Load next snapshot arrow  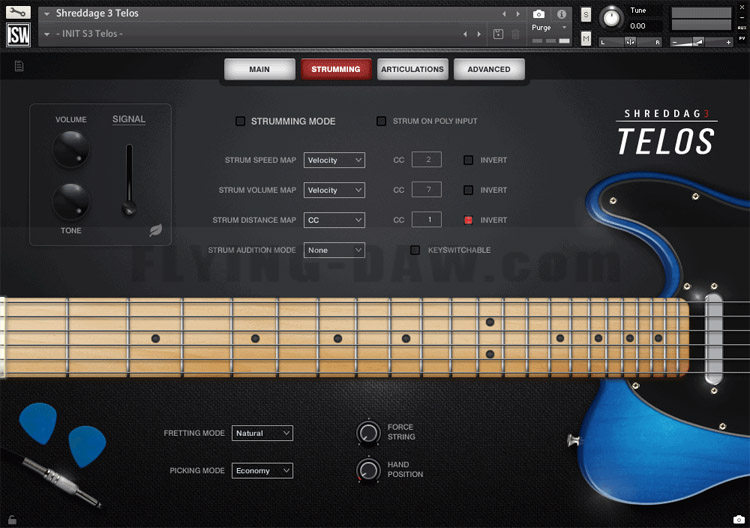479,34
